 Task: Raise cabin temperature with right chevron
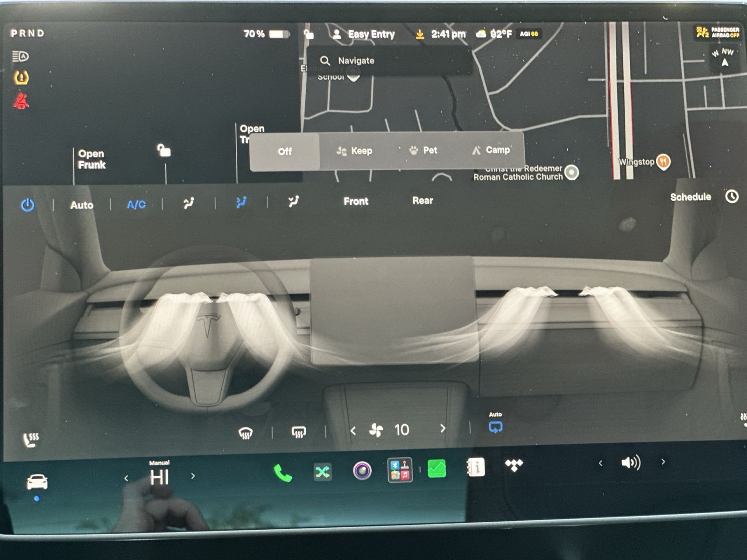[193, 476]
